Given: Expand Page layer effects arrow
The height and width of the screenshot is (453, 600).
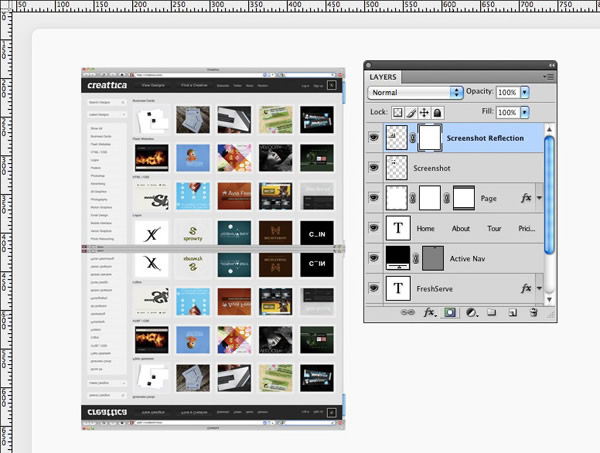Looking at the screenshot, I should tap(539, 198).
